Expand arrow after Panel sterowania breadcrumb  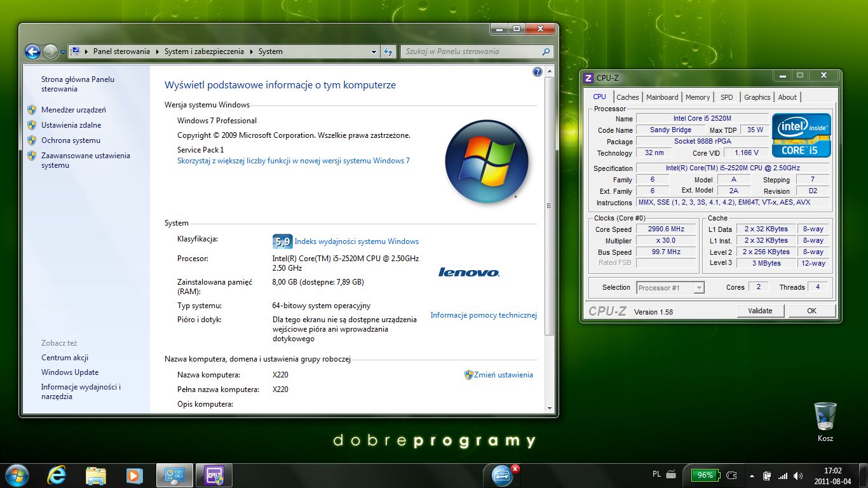157,51
